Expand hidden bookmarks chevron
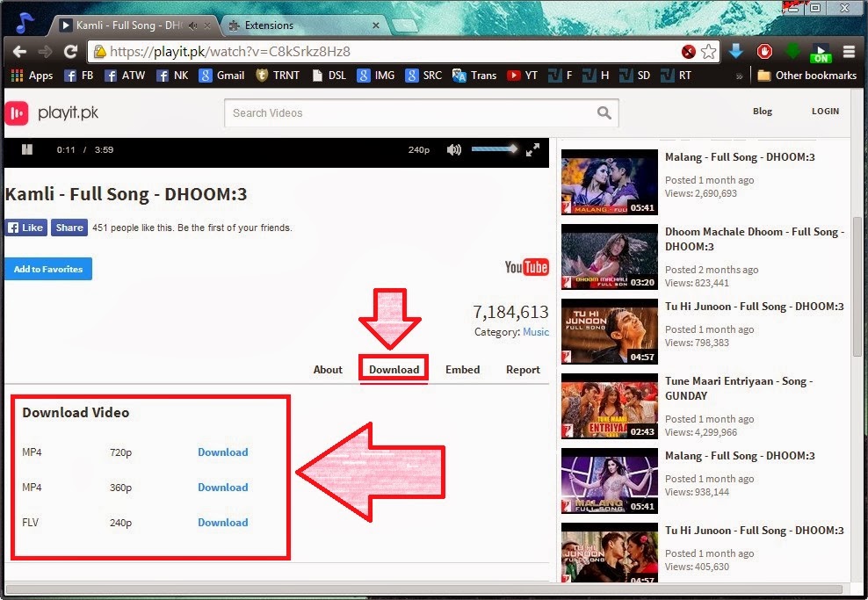 tap(739, 76)
